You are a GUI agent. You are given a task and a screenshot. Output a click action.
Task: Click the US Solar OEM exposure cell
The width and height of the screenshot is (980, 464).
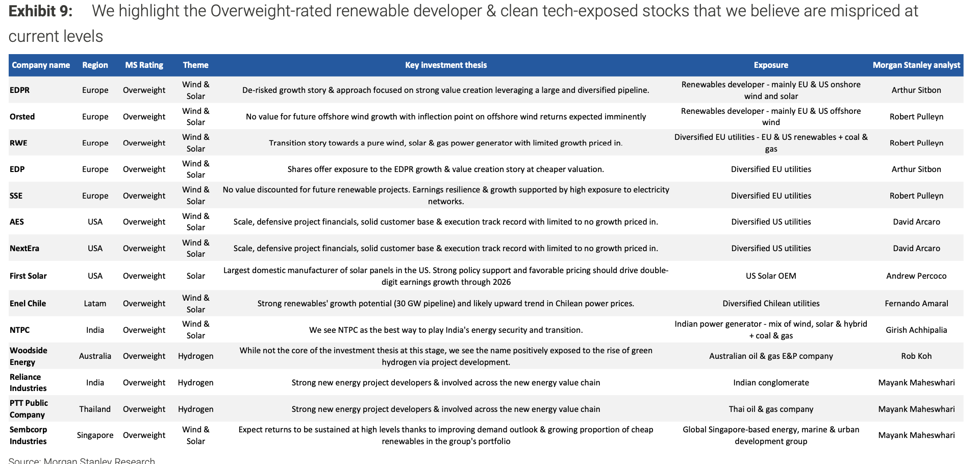coord(771,276)
